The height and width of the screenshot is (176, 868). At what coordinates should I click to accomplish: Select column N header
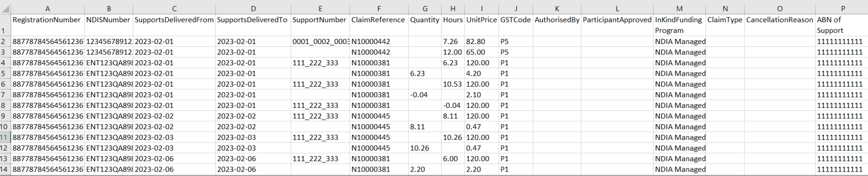(x=725, y=9)
